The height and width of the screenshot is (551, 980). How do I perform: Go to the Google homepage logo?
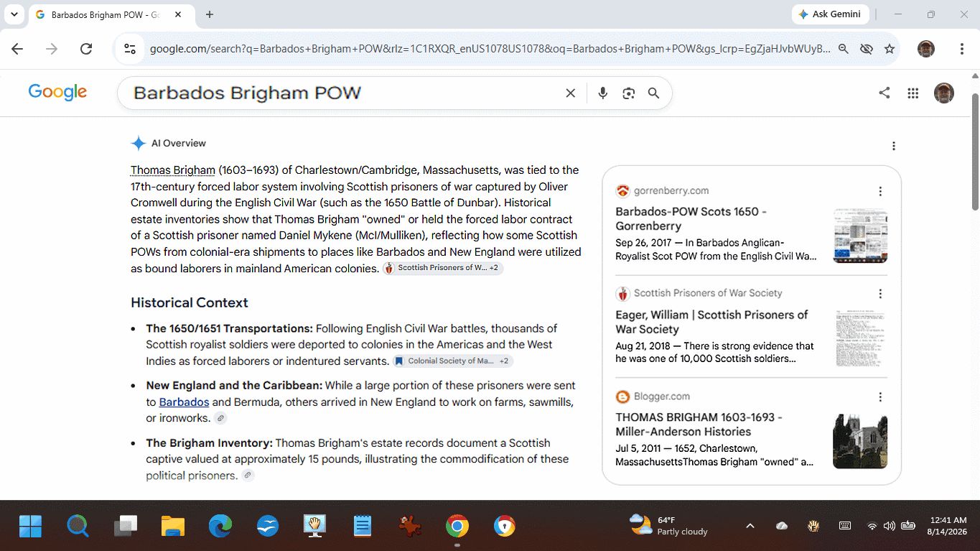[x=57, y=93]
